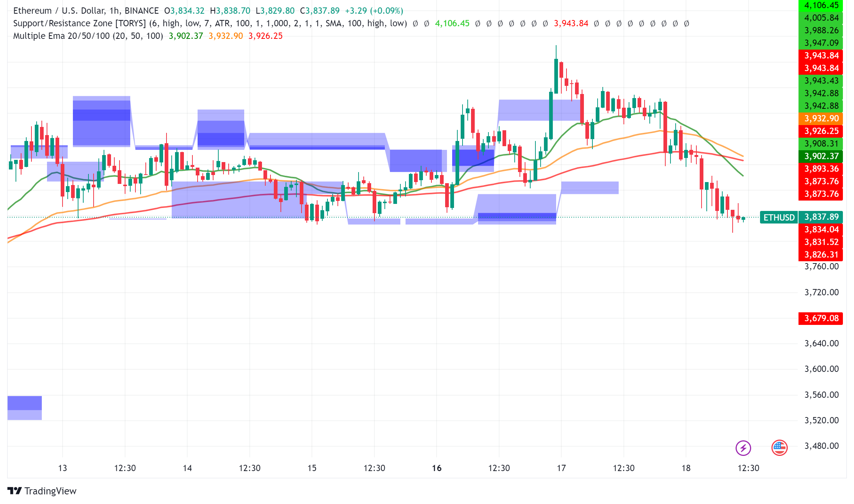The height and width of the screenshot is (504, 854).
Task: Click date label 17 on time axis
Action: tap(561, 468)
